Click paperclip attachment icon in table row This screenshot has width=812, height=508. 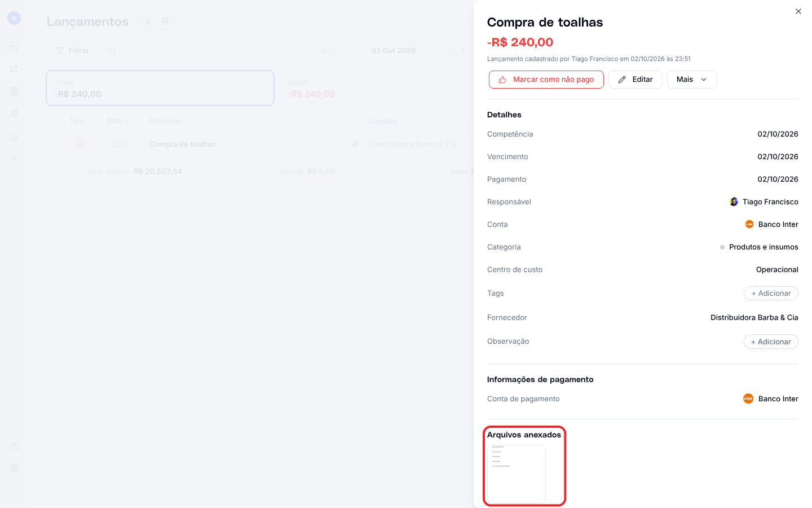[x=355, y=144]
